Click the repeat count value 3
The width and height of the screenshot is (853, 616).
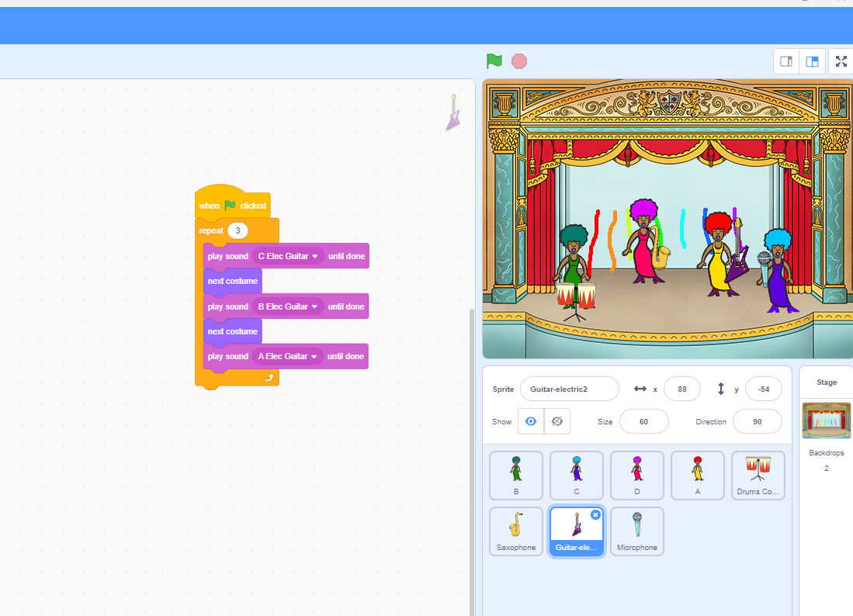click(238, 230)
